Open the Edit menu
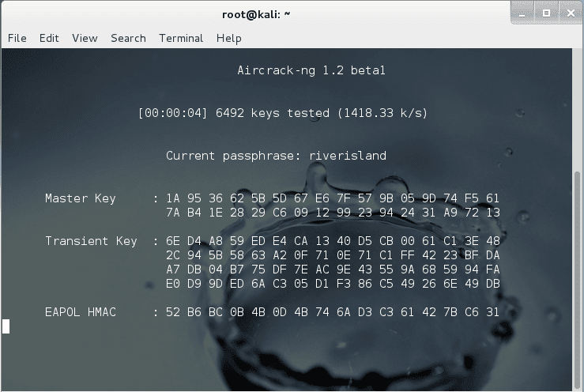Screen dimensions: 584x392 tap(49, 38)
